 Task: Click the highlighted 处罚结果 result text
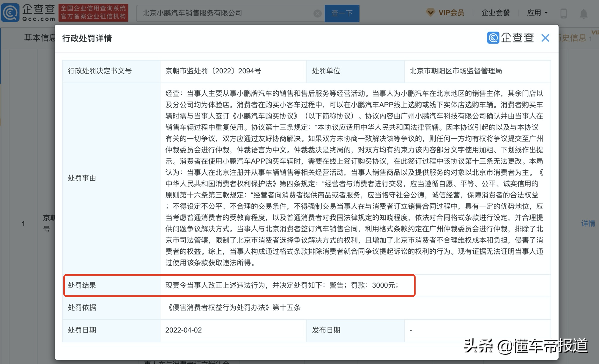282,286
